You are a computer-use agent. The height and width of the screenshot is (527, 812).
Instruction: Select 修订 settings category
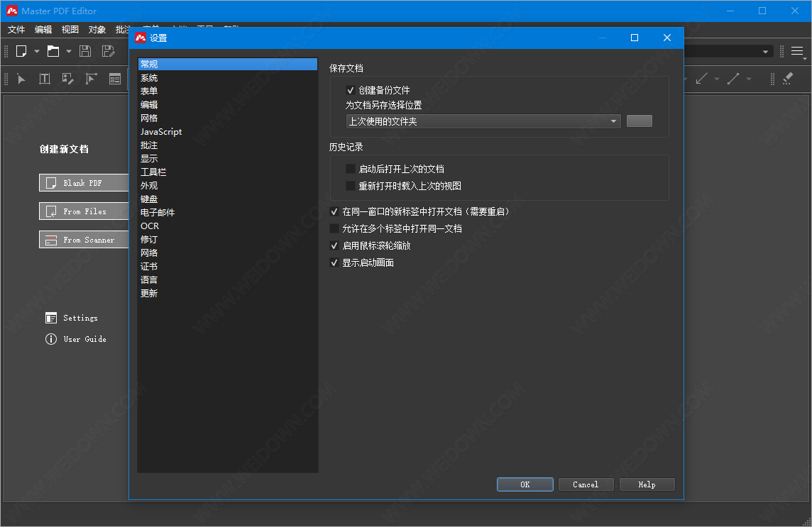point(228,239)
